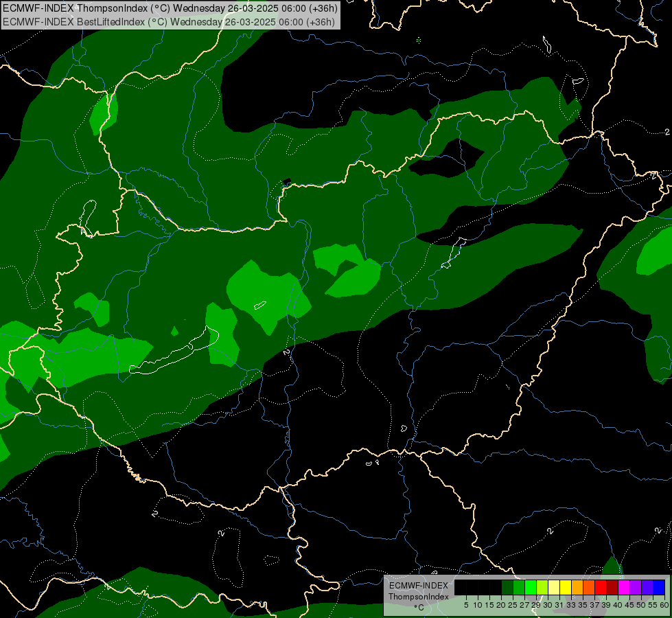Choose the purple 45–50 legend swatch
The height and width of the screenshot is (618, 672).
point(636,588)
